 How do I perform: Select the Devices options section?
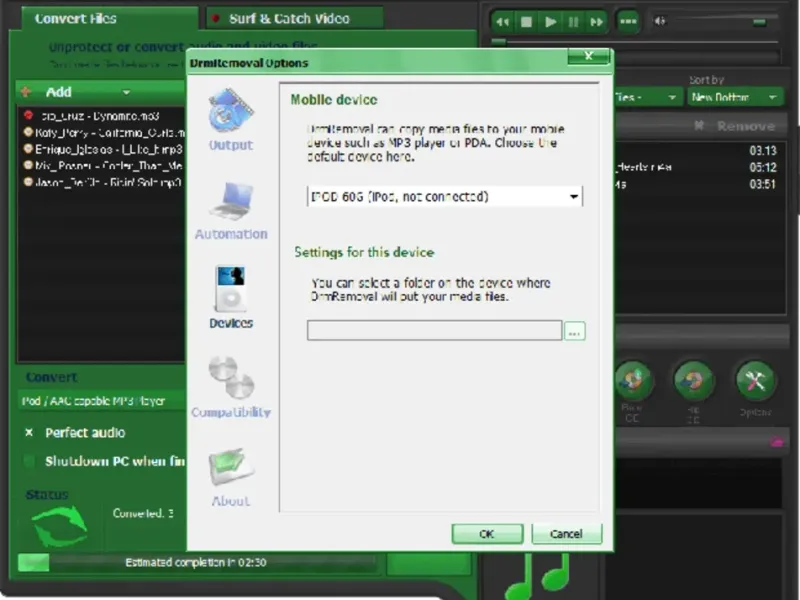[231, 297]
